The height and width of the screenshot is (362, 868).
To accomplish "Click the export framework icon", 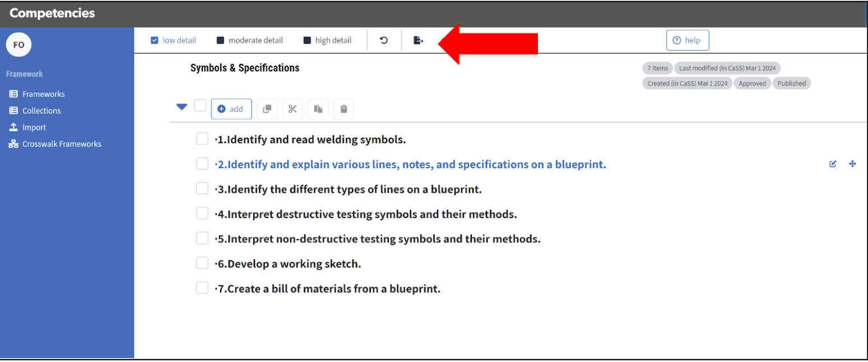I will [418, 40].
